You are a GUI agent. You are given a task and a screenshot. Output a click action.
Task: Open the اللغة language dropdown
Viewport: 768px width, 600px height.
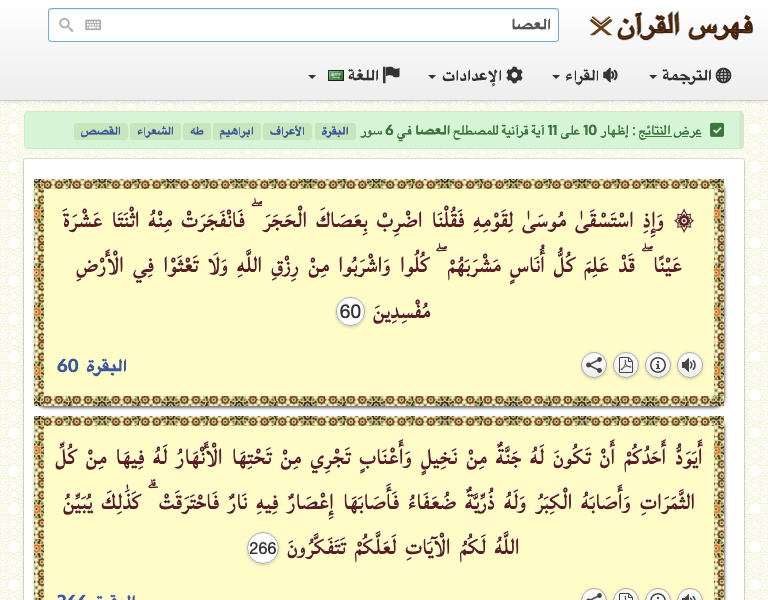354,75
